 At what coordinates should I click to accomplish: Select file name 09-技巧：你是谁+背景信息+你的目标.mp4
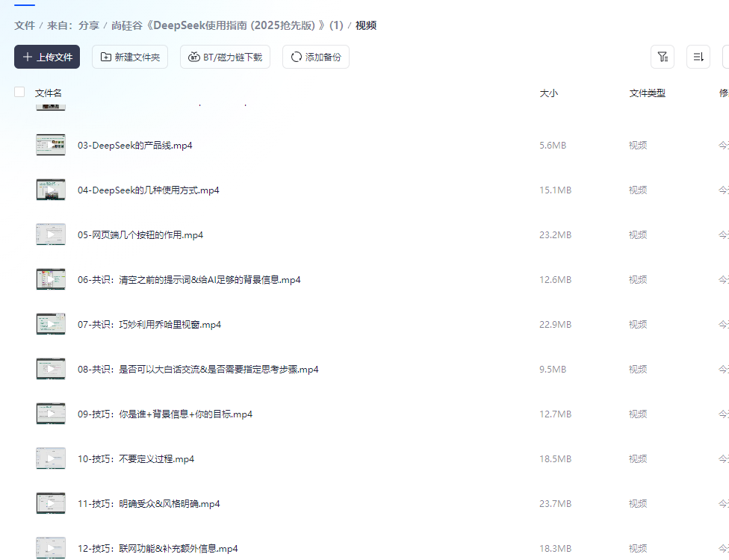(165, 414)
